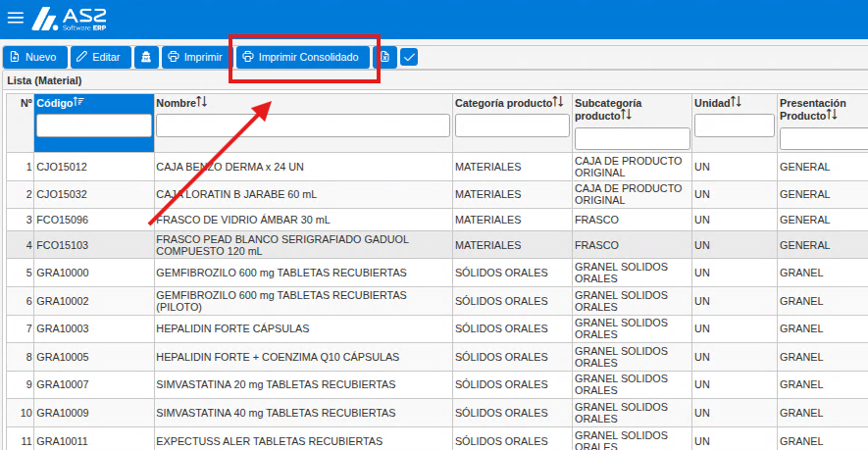Sort by Presentación Producto arrows

[x=832, y=115]
